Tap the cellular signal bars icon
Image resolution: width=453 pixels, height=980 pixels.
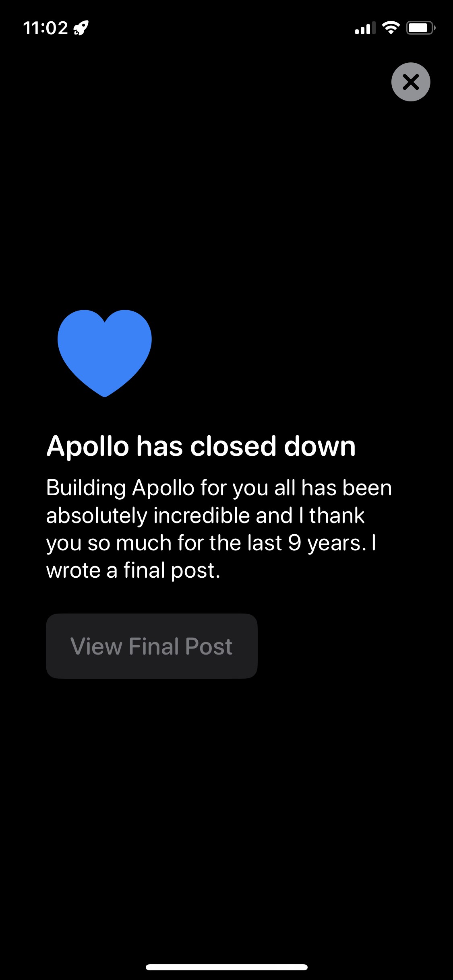[x=365, y=28]
